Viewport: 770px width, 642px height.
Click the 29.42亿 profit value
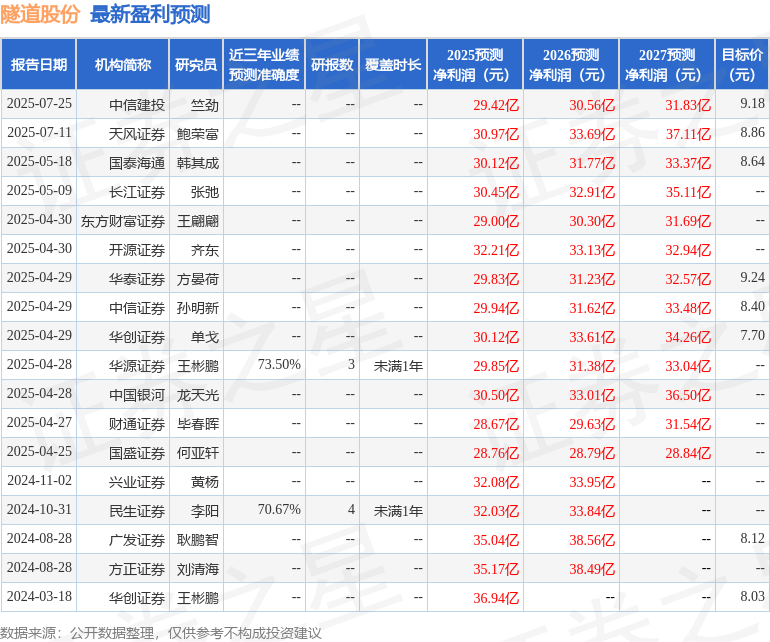pyautogui.click(x=496, y=105)
